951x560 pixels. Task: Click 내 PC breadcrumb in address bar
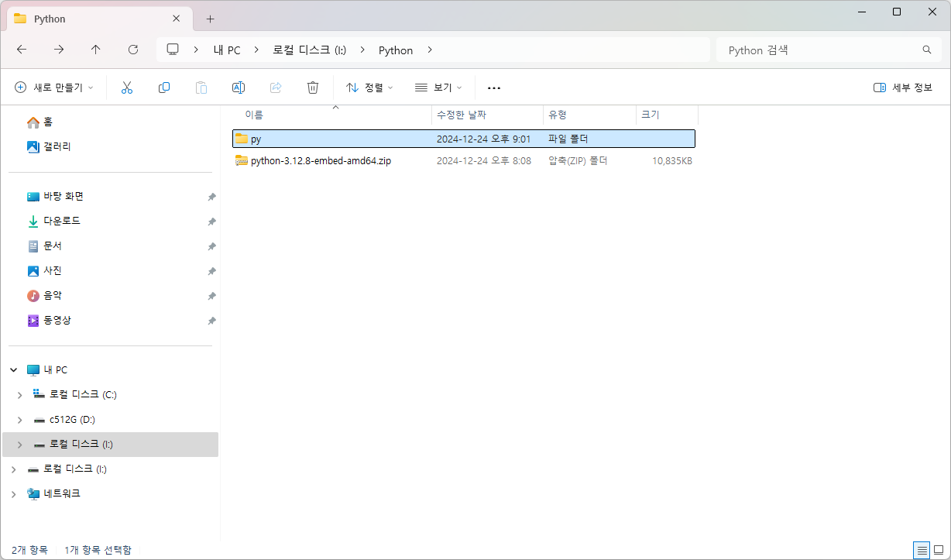227,50
